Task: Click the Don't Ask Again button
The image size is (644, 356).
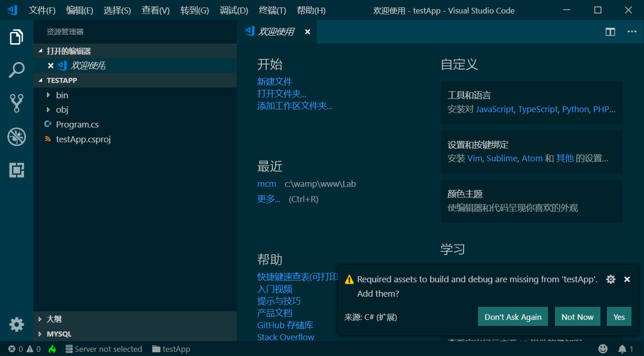Action: coord(513,317)
